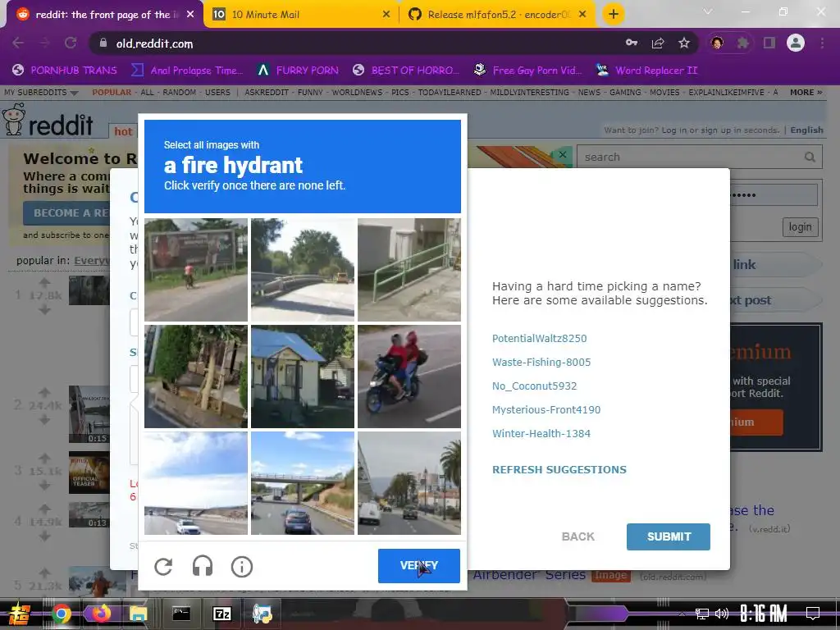
Task: Open Firefox from the taskbar
Action: [x=101, y=613]
